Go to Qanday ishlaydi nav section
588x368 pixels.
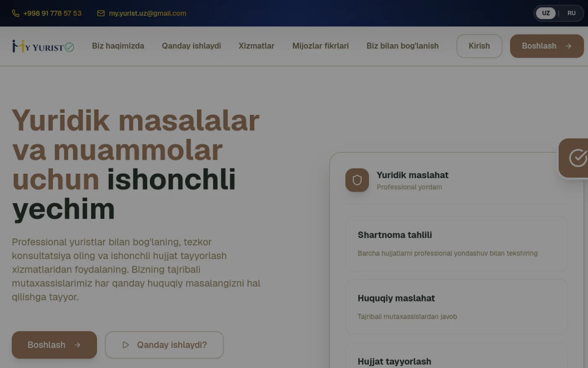click(192, 46)
